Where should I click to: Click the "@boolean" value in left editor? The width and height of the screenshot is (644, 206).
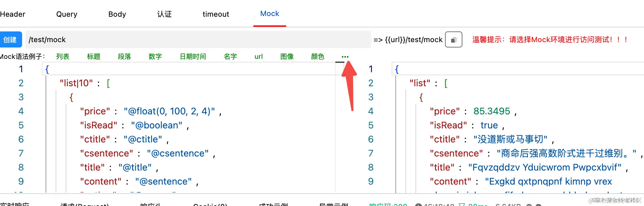pyautogui.click(x=157, y=125)
